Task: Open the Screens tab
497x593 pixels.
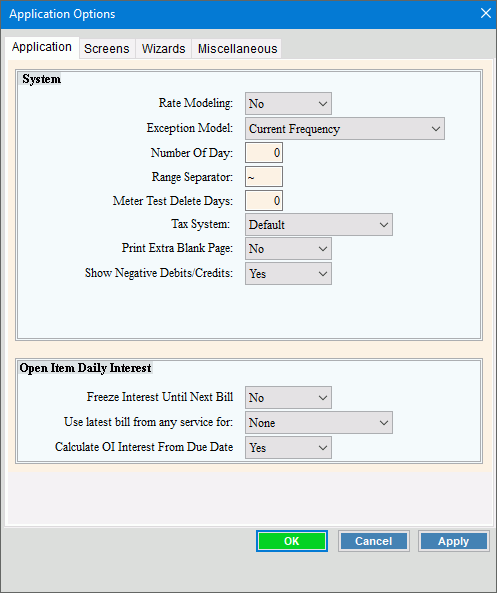Action: point(107,49)
